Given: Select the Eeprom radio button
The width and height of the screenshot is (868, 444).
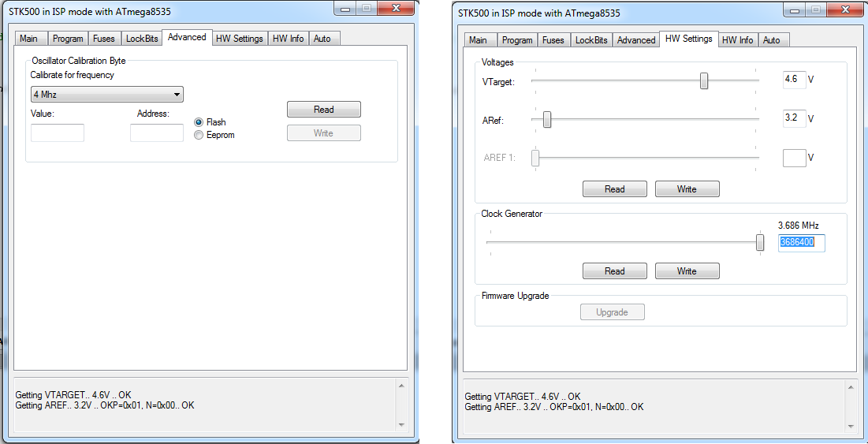Looking at the screenshot, I should 199,135.
